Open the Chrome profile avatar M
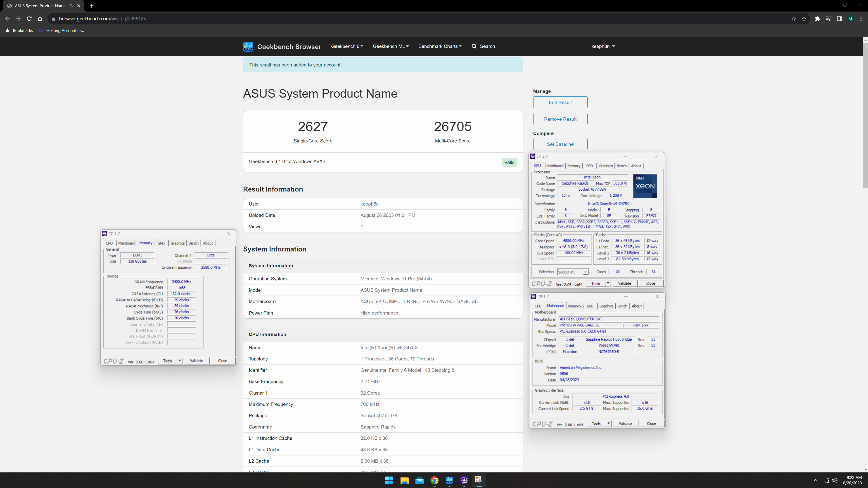The height and width of the screenshot is (488, 868). [x=850, y=19]
